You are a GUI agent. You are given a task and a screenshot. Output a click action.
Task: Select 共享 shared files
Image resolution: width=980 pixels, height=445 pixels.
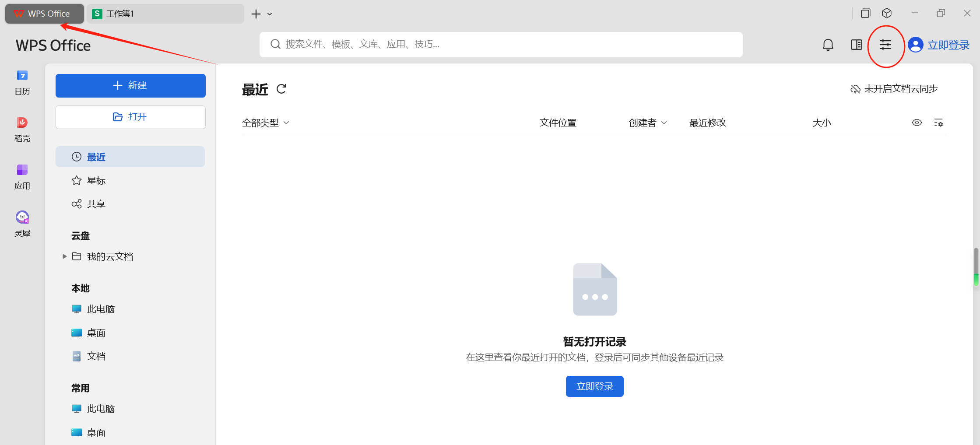[x=130, y=204]
